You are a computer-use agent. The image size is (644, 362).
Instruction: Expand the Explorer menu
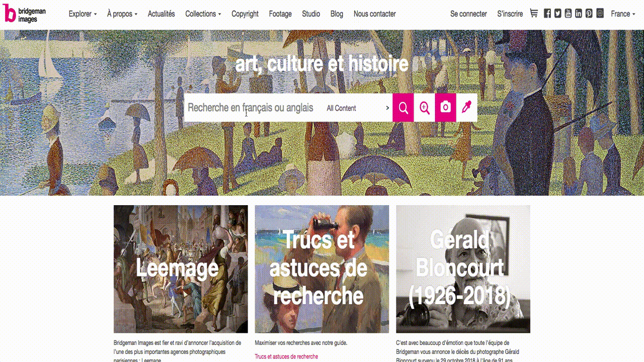tap(83, 14)
